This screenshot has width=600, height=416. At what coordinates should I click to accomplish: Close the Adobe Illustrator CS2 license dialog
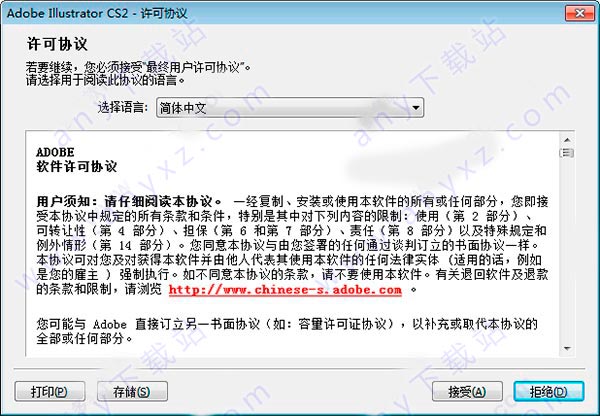[x=579, y=13]
